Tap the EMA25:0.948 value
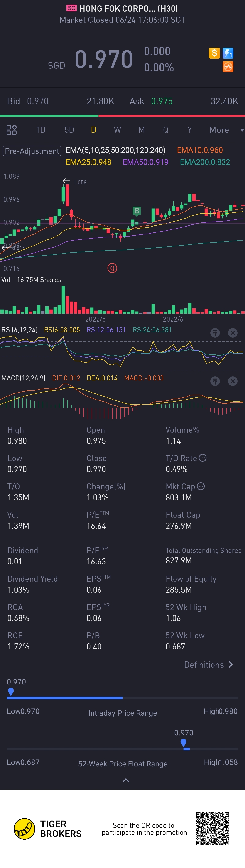This screenshot has width=245, height=868. (88, 162)
